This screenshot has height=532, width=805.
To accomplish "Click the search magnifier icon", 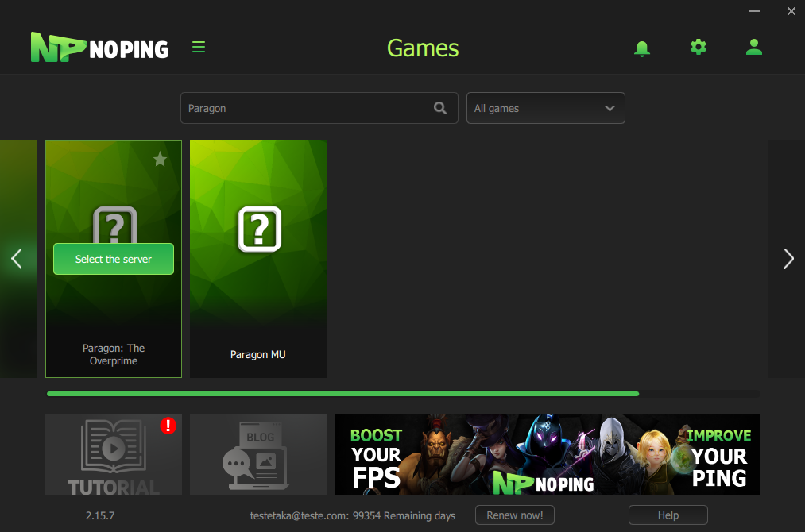I will click(440, 108).
